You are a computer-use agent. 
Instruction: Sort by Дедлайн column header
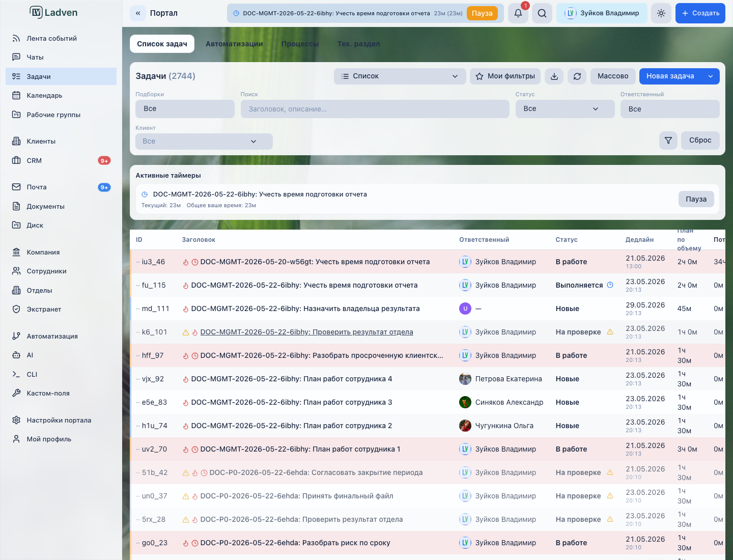639,240
